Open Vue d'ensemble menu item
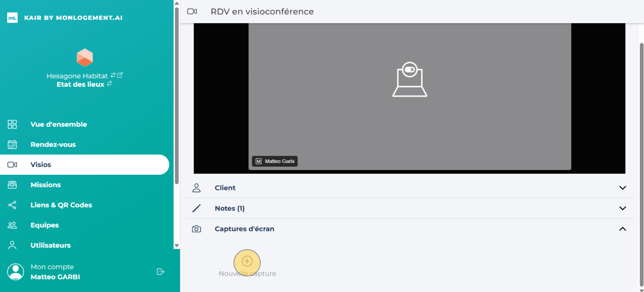The width and height of the screenshot is (644, 292). [x=59, y=124]
